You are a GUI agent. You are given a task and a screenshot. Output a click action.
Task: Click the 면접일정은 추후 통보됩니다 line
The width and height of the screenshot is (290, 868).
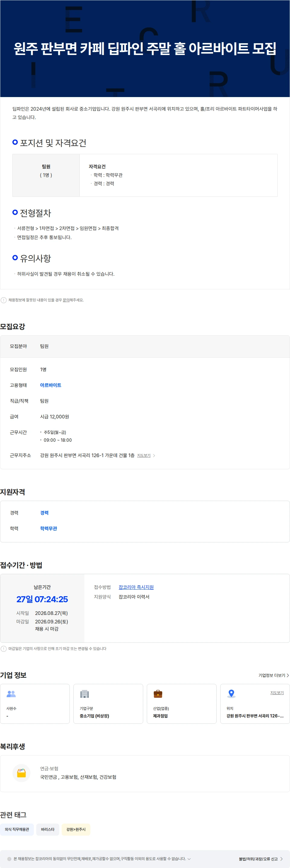(44, 237)
